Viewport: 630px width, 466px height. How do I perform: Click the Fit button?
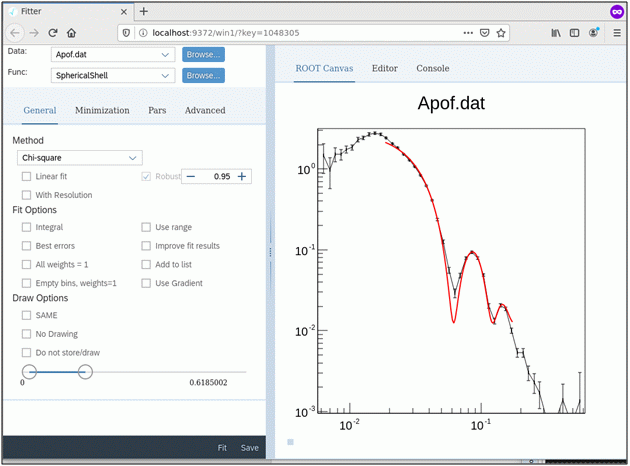[x=222, y=448]
